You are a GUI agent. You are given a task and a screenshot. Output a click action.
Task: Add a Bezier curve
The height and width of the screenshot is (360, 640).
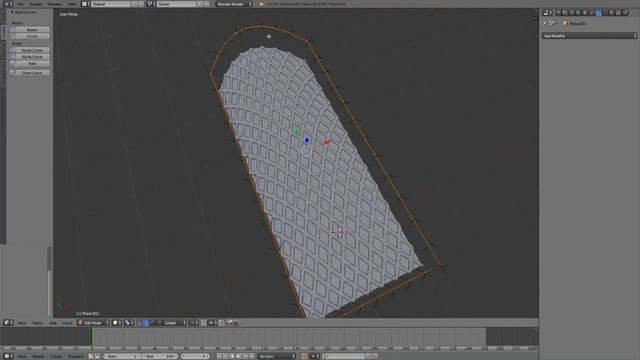(x=30, y=29)
